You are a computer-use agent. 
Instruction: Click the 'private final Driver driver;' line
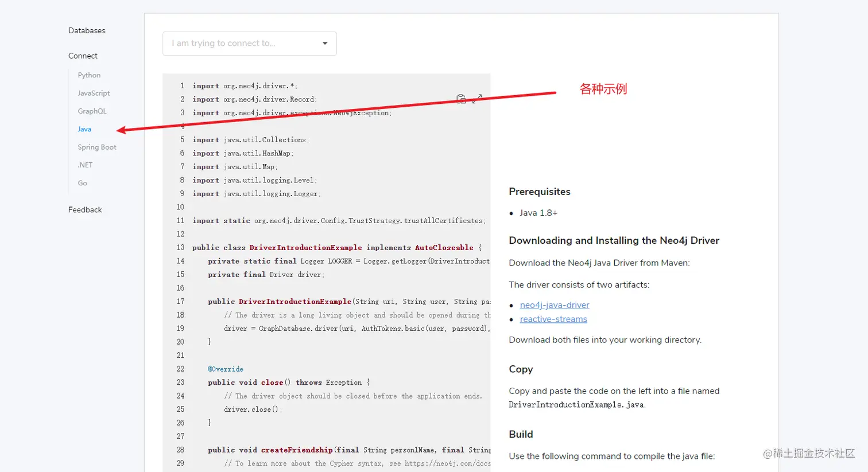coord(266,275)
